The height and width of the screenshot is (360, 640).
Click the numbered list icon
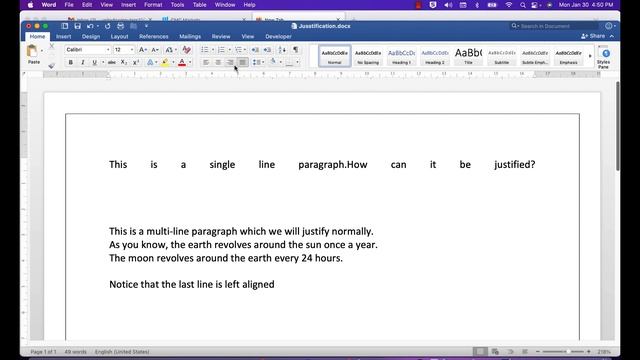[x=221, y=50]
